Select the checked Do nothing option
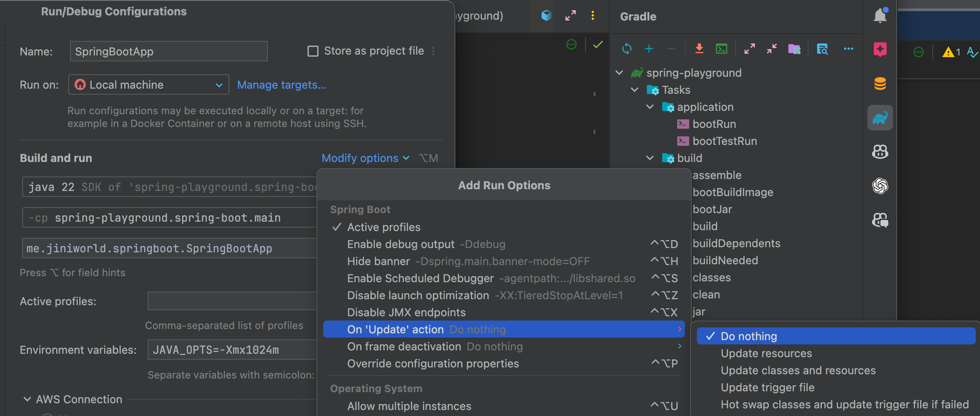The image size is (980, 416). click(836, 336)
